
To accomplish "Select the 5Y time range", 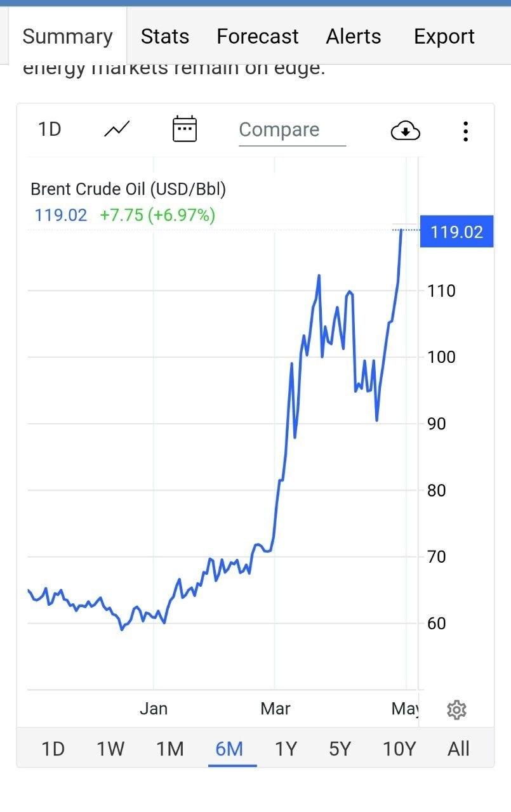I will 340,749.
